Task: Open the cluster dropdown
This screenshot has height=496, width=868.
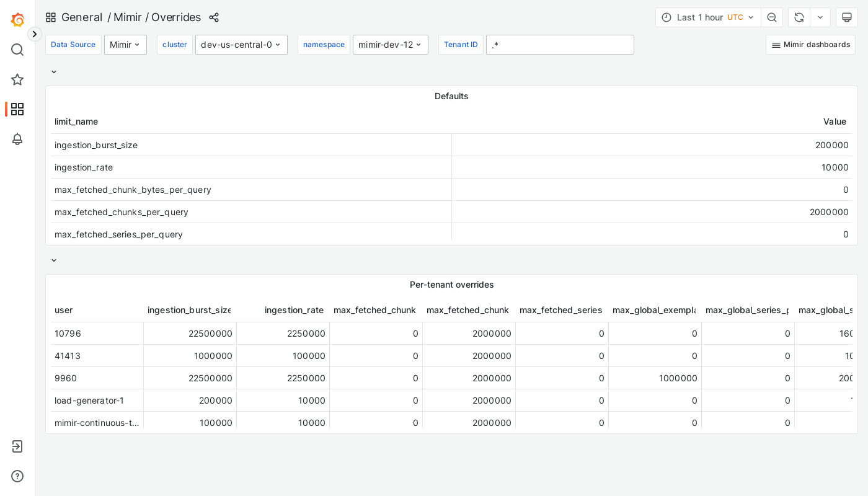Action: click(x=241, y=45)
